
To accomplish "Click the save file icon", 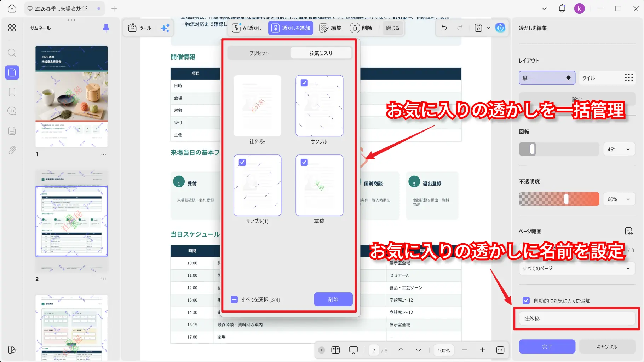I will point(478,28).
